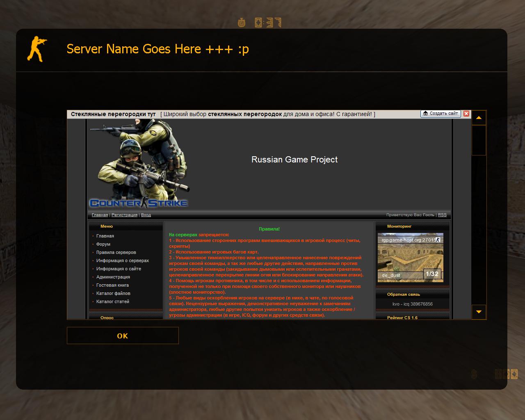
Task: Click the house icon on Создать сайт
Action: pos(426,114)
